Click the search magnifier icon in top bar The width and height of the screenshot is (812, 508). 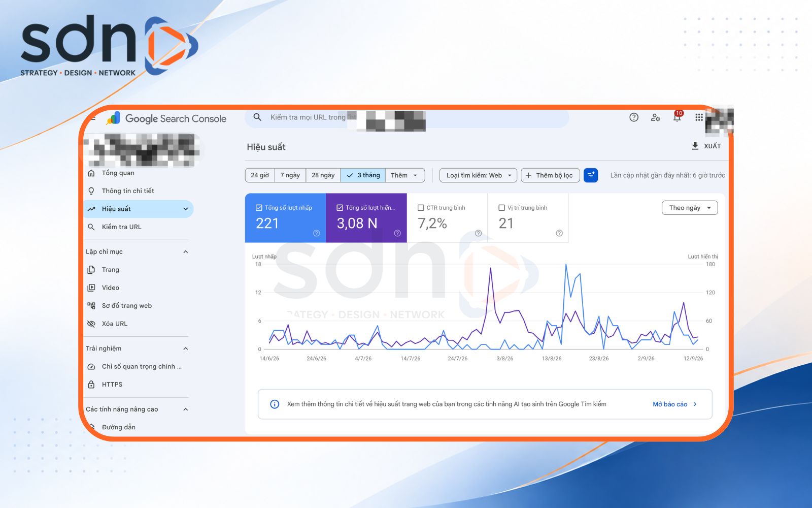(x=257, y=117)
